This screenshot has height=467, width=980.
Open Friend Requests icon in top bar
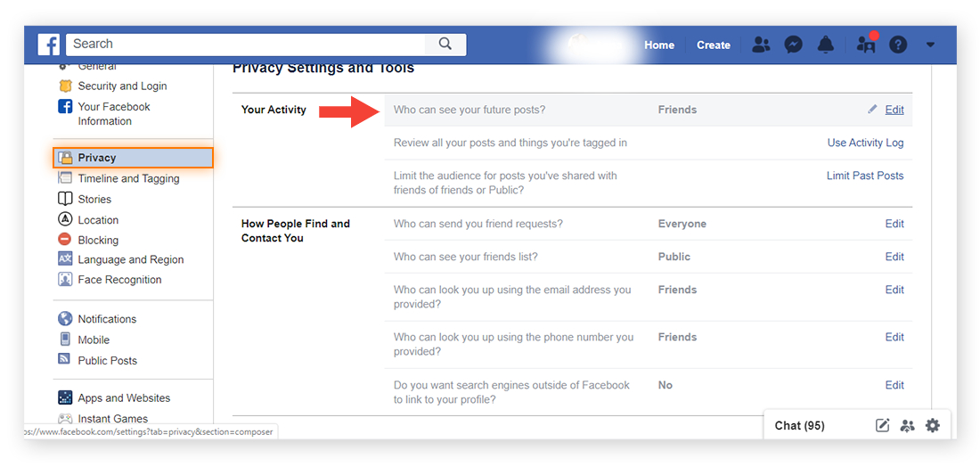(761, 45)
